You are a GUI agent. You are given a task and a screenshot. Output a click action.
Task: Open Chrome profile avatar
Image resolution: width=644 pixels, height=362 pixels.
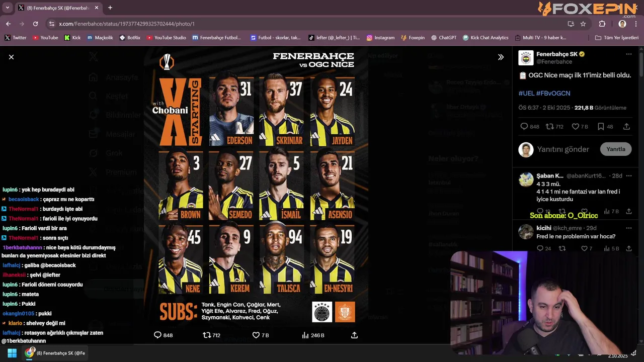click(622, 24)
